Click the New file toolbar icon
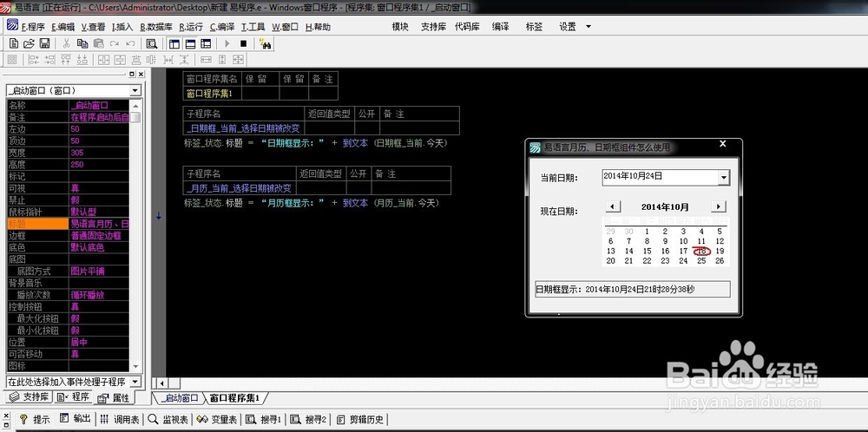Image resolution: width=868 pixels, height=432 pixels. pos(15,43)
